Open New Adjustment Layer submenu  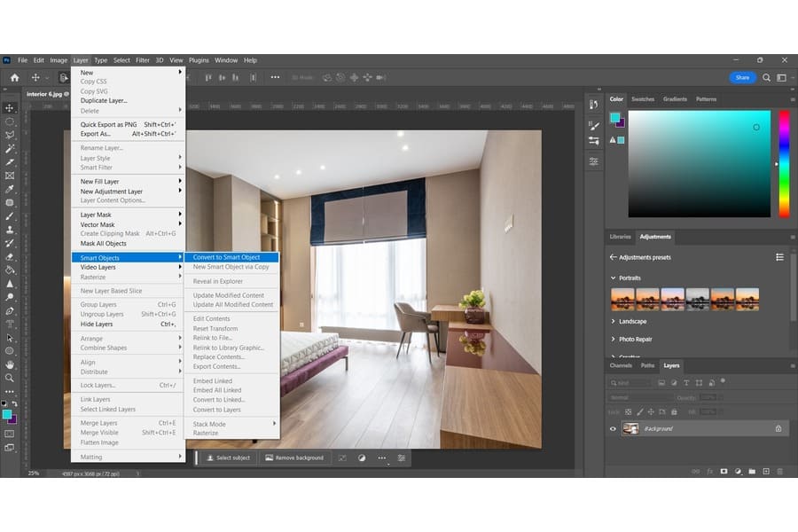coord(128,191)
